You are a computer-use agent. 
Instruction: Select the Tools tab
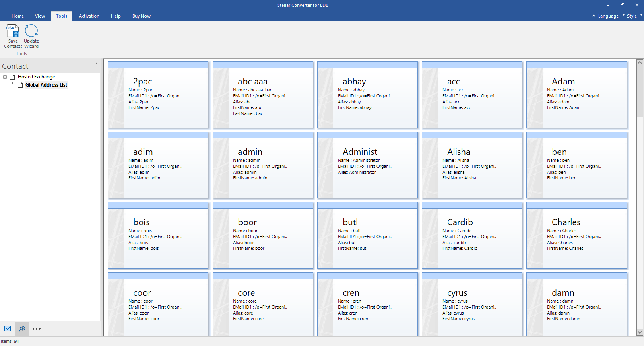[x=62, y=16]
